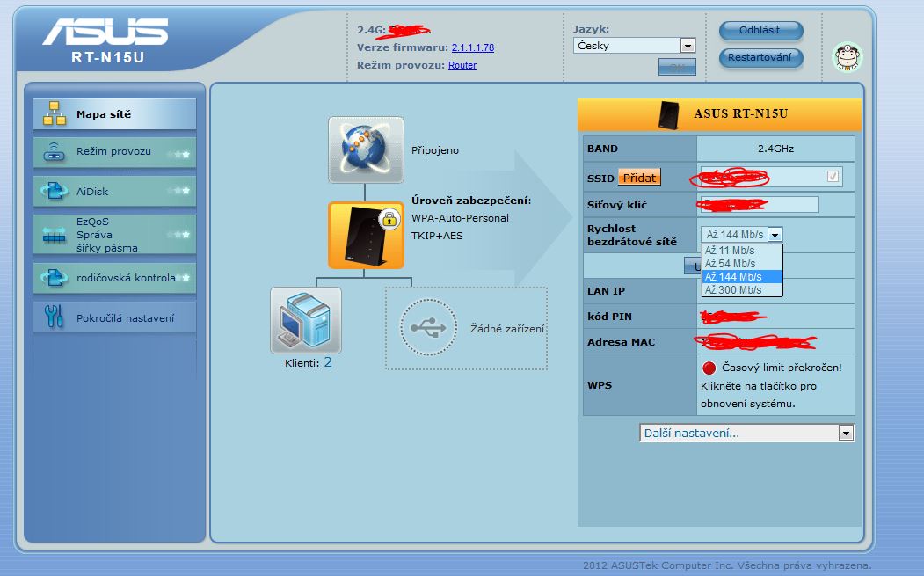Click the security lock badge on router

pyautogui.click(x=389, y=219)
